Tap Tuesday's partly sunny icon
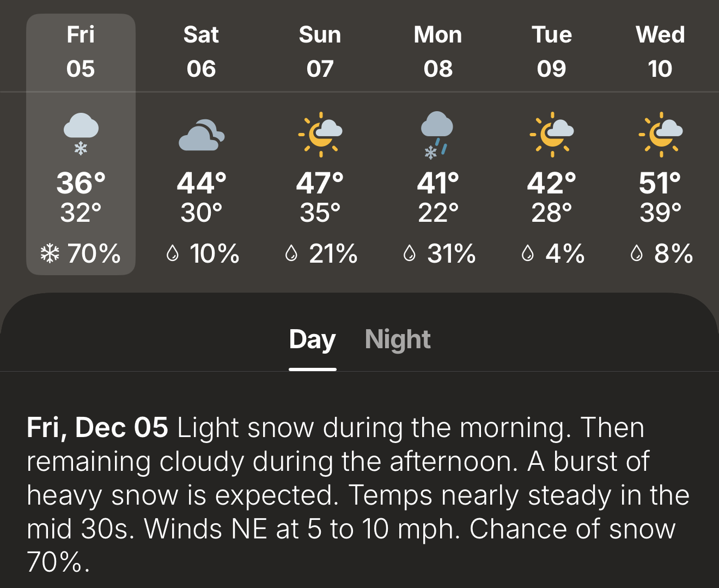Screen dimensions: 719x588 pyautogui.click(x=552, y=134)
